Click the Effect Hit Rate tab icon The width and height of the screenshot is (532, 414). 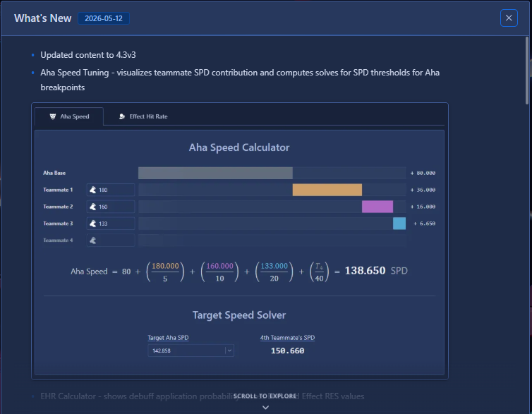[x=122, y=116]
